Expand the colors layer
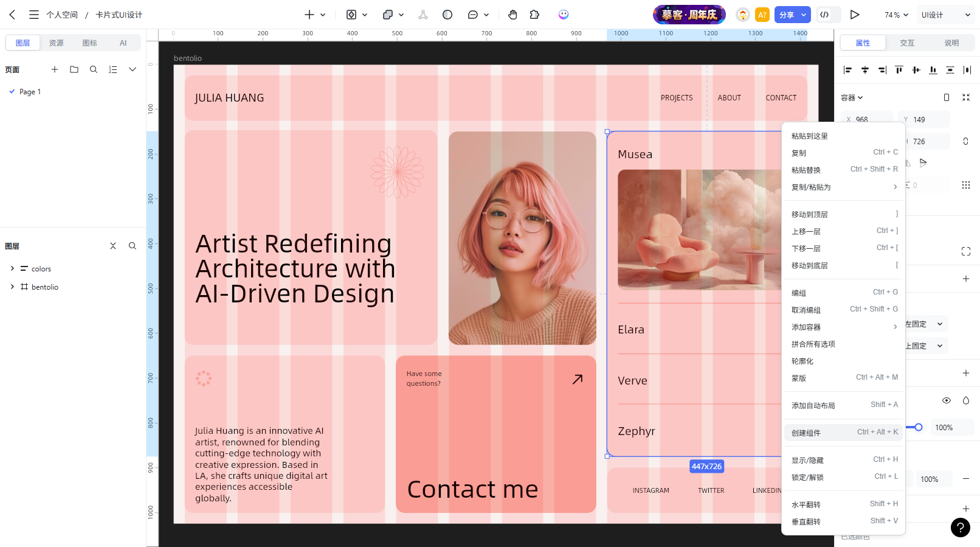The height and width of the screenshot is (547, 980). [12, 268]
